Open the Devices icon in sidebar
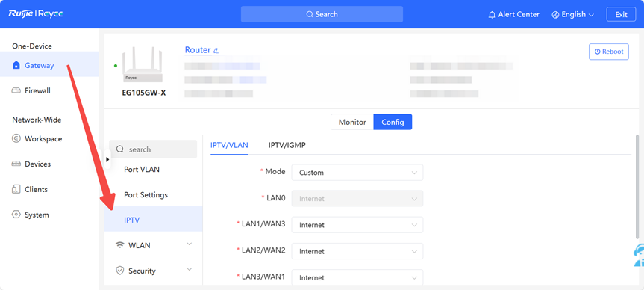 click(x=16, y=164)
